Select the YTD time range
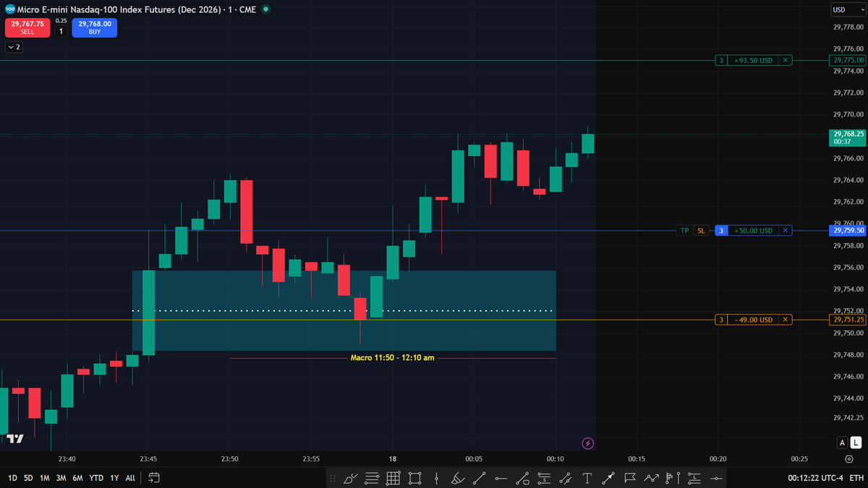The width and height of the screenshot is (868, 488). pos(96,478)
